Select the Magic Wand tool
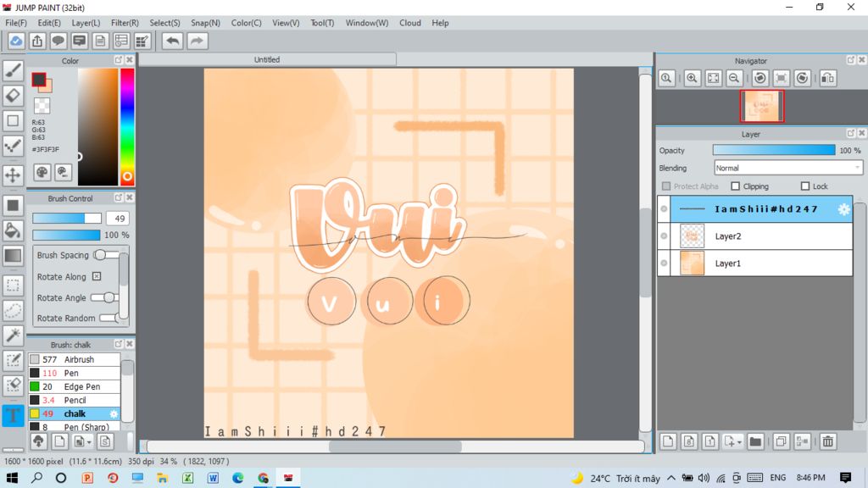The image size is (868, 488). [13, 335]
